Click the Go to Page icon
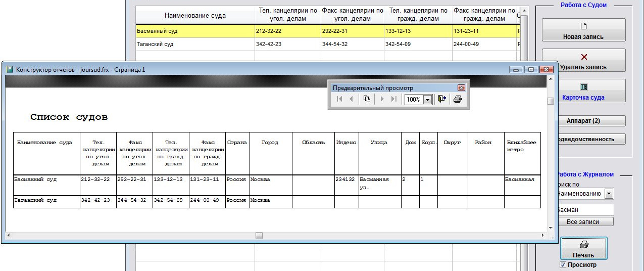 pos(367,100)
